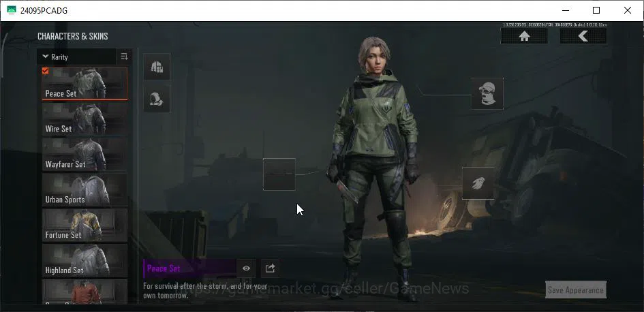This screenshot has width=644, height=312.
Task: Click the back arrow button
Action: tap(583, 36)
